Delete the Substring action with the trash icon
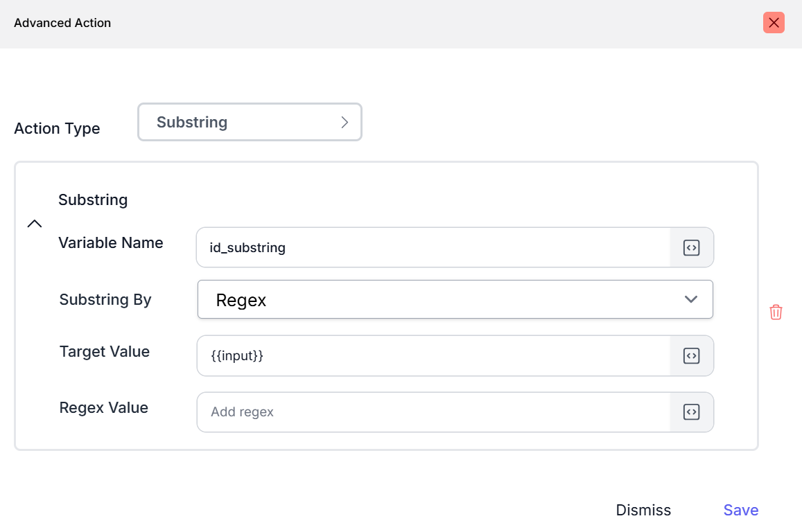 click(776, 312)
